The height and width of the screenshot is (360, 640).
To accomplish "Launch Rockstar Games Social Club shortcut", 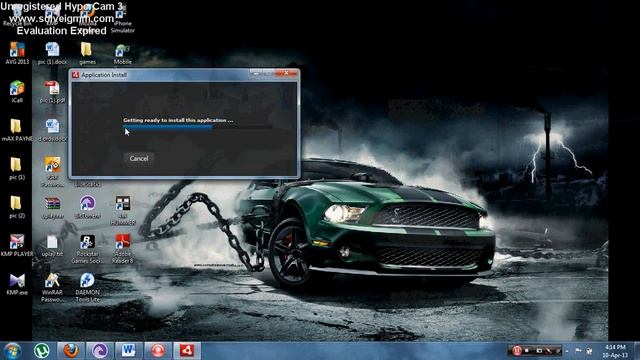I will (87, 249).
